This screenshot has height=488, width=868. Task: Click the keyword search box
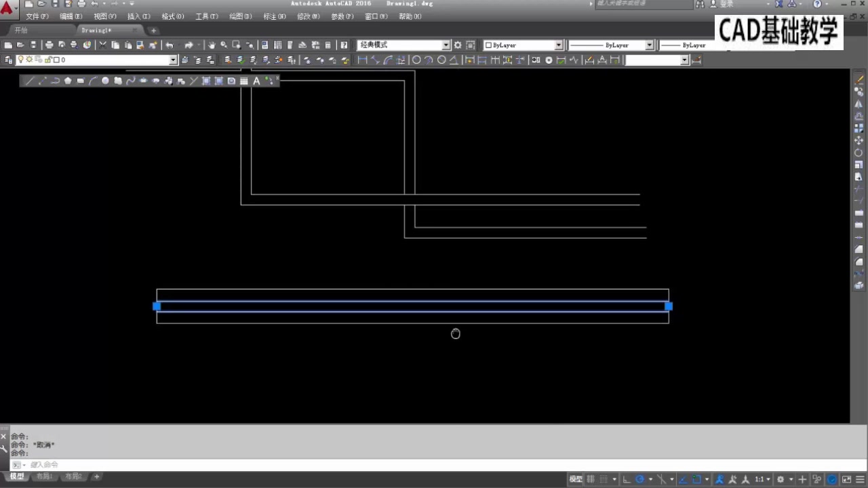click(x=643, y=3)
